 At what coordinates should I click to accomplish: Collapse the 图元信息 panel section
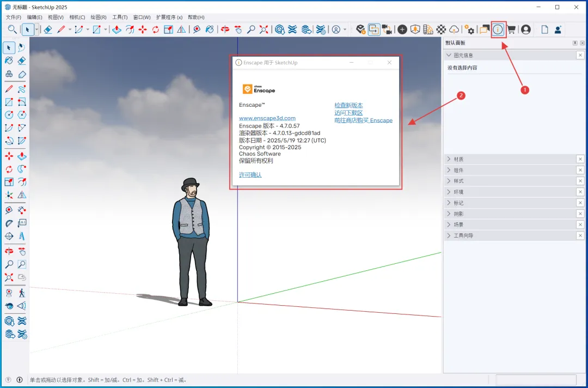coord(449,55)
